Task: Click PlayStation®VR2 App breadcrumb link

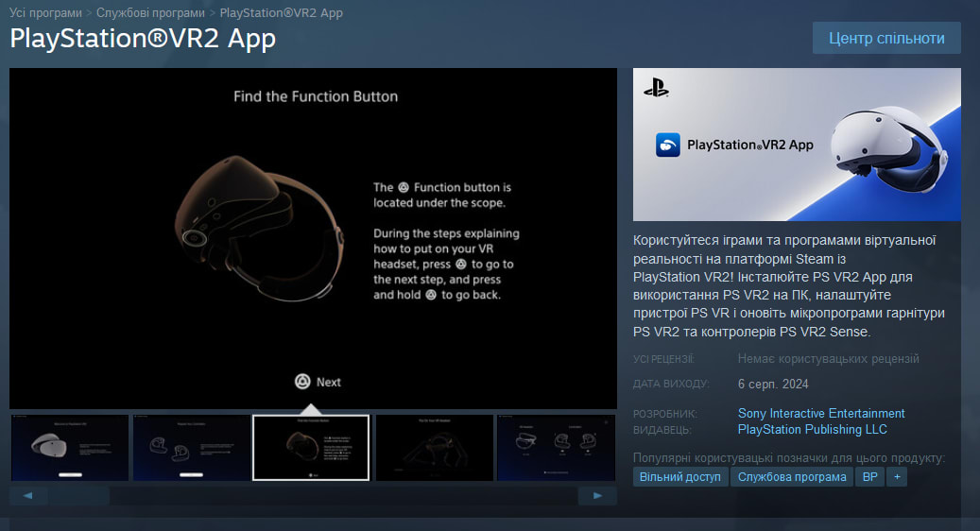Action: [282, 12]
